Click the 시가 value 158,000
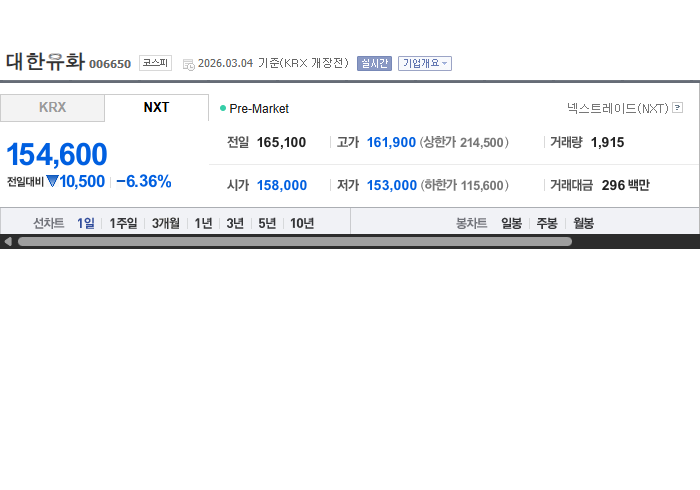 (x=282, y=185)
